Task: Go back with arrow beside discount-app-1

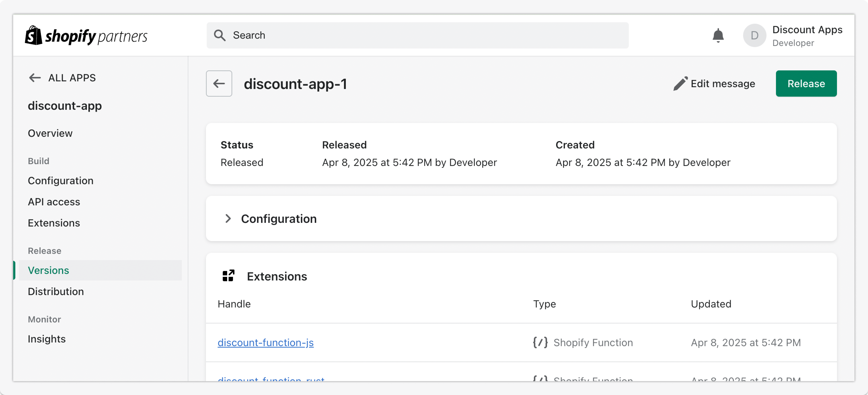Action: 219,84
